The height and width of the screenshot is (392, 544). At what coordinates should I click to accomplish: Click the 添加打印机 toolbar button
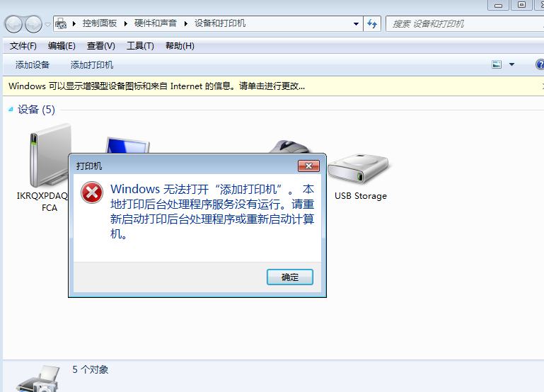click(x=92, y=65)
